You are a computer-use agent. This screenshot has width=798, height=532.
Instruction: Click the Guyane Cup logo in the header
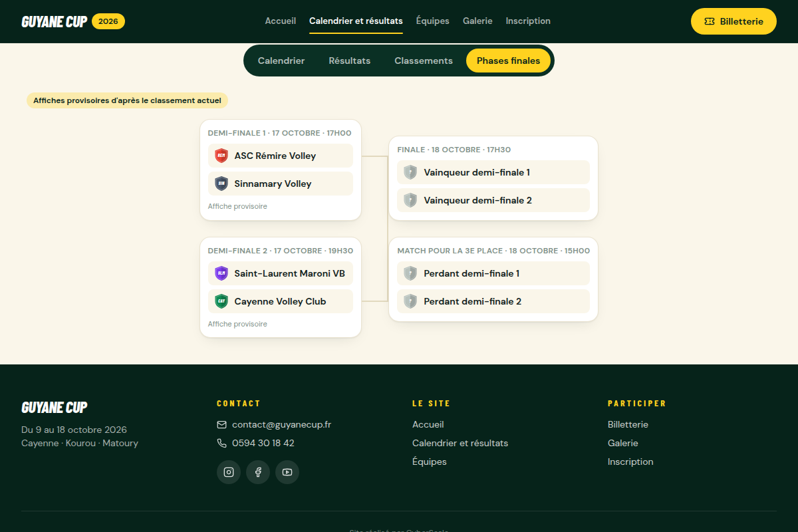[x=55, y=21]
